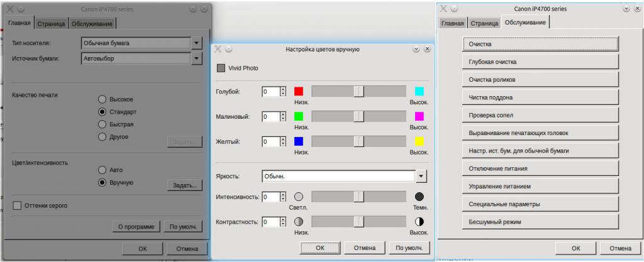Click О программе button

click(x=136, y=226)
